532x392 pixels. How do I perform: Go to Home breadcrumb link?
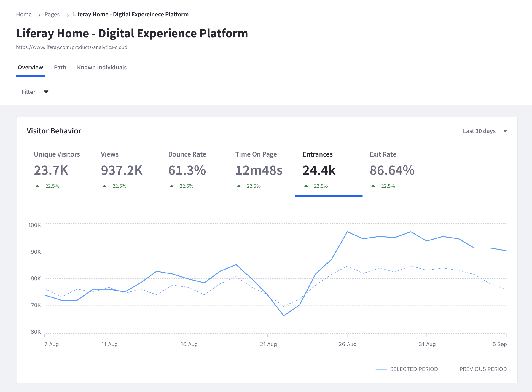(x=24, y=14)
